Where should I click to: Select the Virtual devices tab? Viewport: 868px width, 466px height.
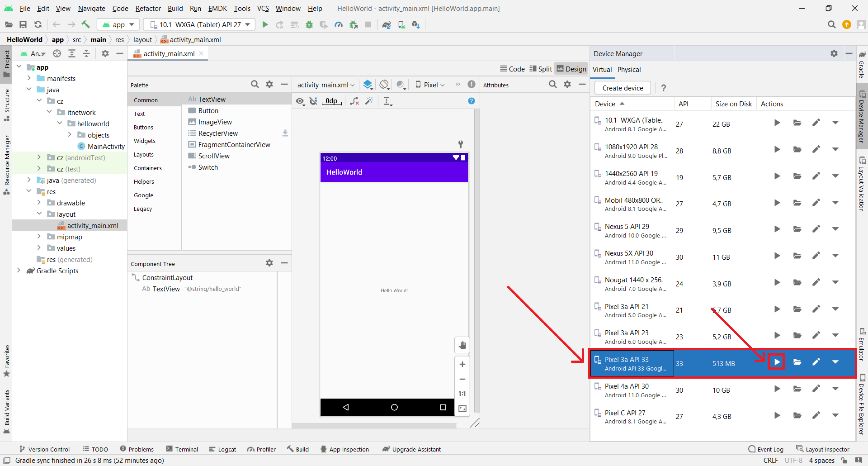pos(602,69)
